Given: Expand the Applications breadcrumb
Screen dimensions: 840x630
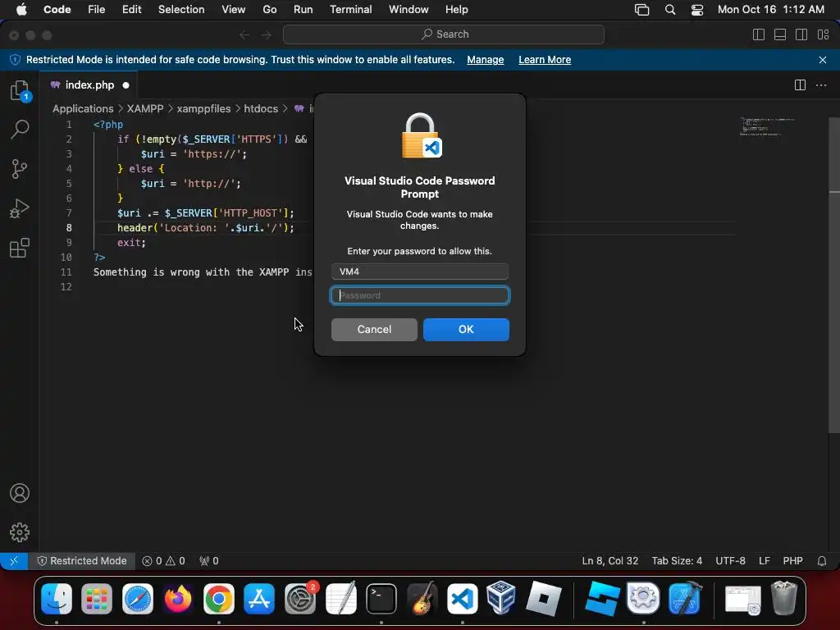Looking at the screenshot, I should pyautogui.click(x=83, y=109).
